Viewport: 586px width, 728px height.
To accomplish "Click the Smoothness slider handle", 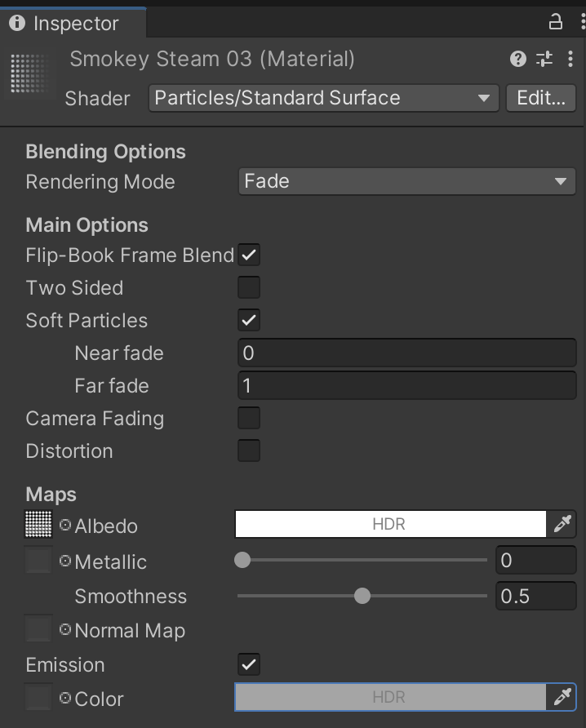I will [x=362, y=597].
